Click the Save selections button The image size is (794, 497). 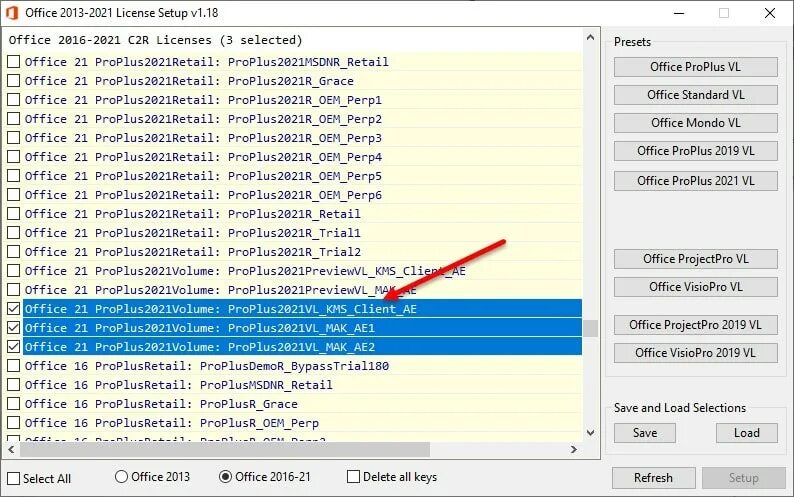click(645, 433)
